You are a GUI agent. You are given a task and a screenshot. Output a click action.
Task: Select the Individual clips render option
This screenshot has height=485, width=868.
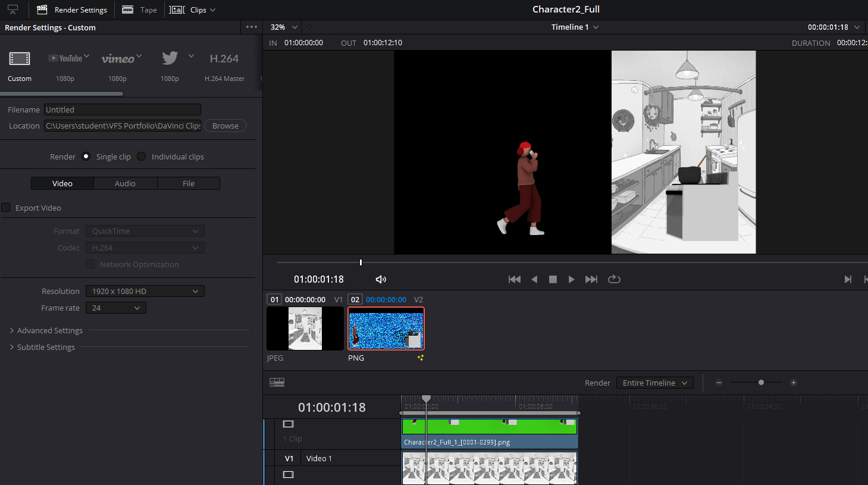tap(141, 157)
